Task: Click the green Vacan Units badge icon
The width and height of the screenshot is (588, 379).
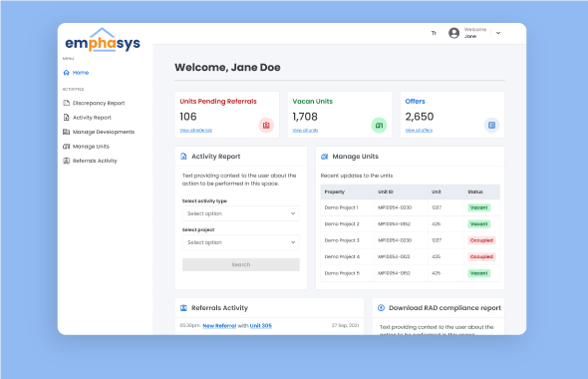Action: pos(379,125)
